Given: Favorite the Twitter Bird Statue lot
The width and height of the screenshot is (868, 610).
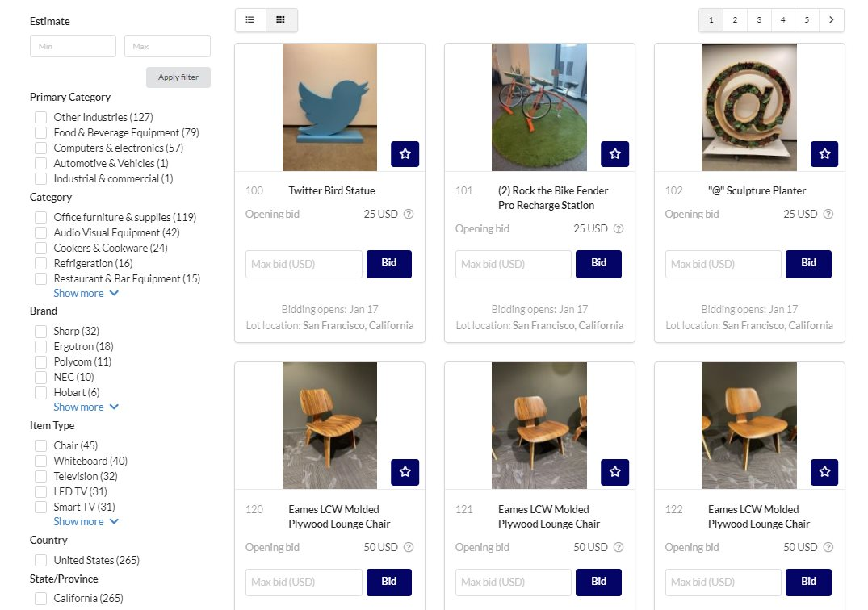Looking at the screenshot, I should click(x=405, y=153).
